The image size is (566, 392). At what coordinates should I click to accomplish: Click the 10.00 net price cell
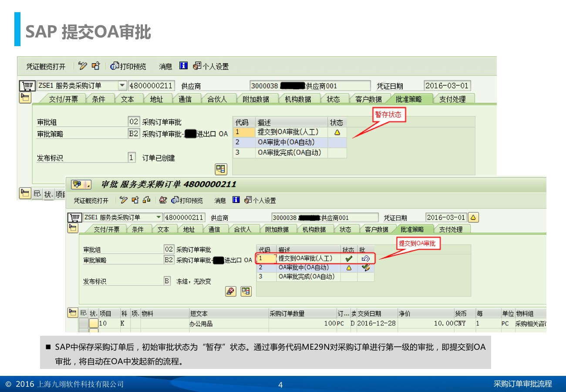click(x=425, y=324)
